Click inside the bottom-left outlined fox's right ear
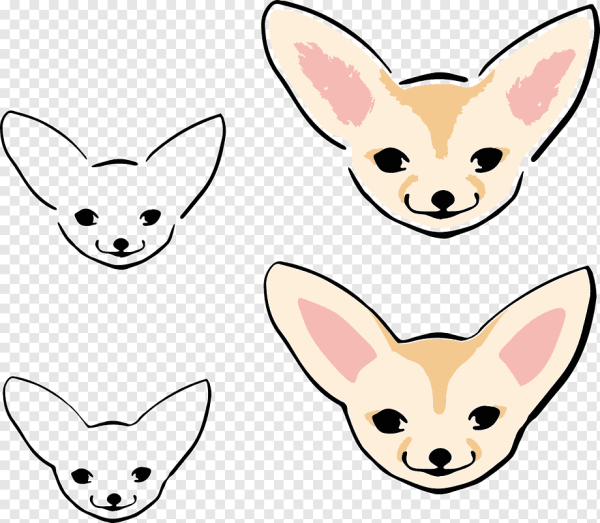The width and height of the screenshot is (600, 523). (x=178, y=418)
